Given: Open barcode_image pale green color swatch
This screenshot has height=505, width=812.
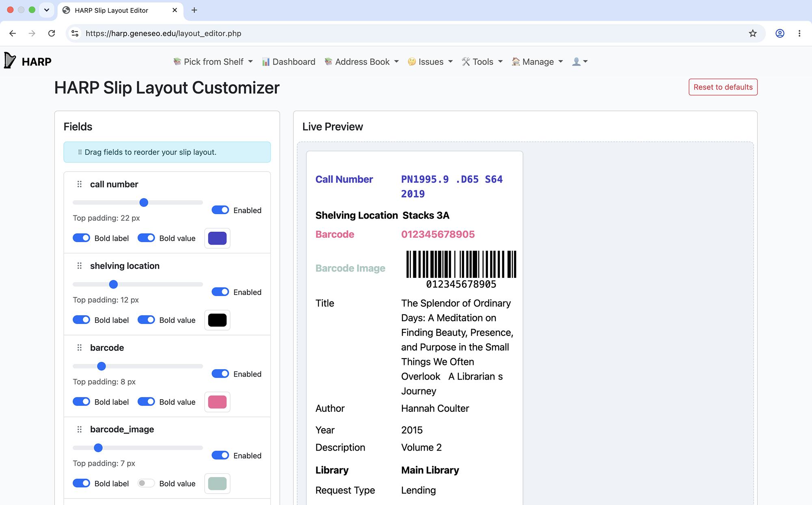Looking at the screenshot, I should point(217,484).
